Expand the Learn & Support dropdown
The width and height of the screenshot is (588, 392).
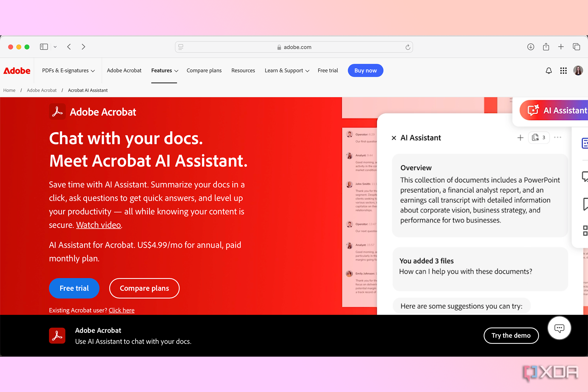(287, 71)
